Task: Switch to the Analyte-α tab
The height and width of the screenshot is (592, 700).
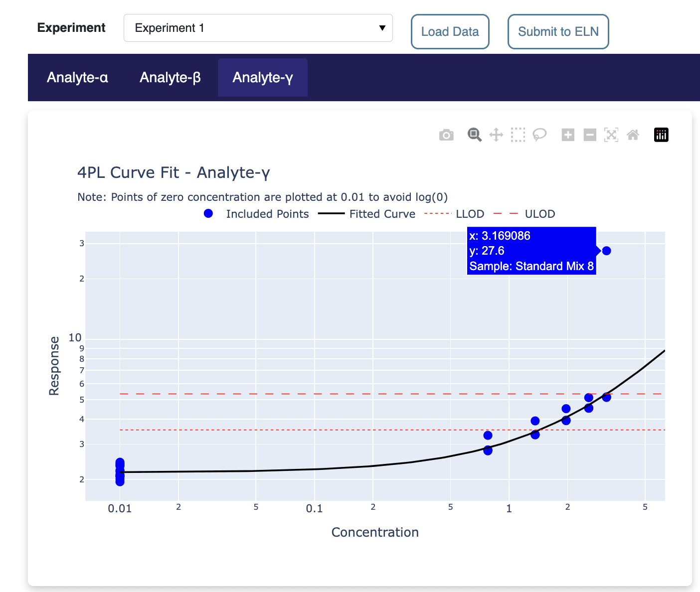Action: (77, 78)
